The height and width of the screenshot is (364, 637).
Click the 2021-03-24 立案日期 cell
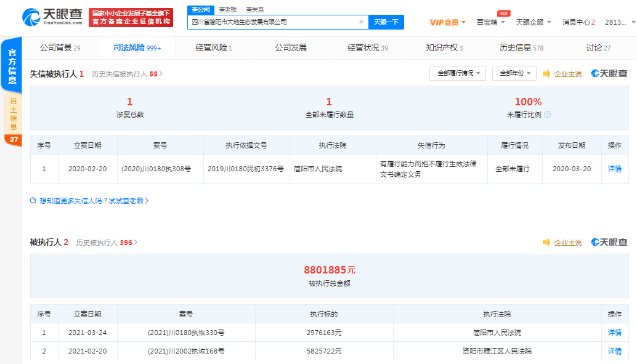87,333
